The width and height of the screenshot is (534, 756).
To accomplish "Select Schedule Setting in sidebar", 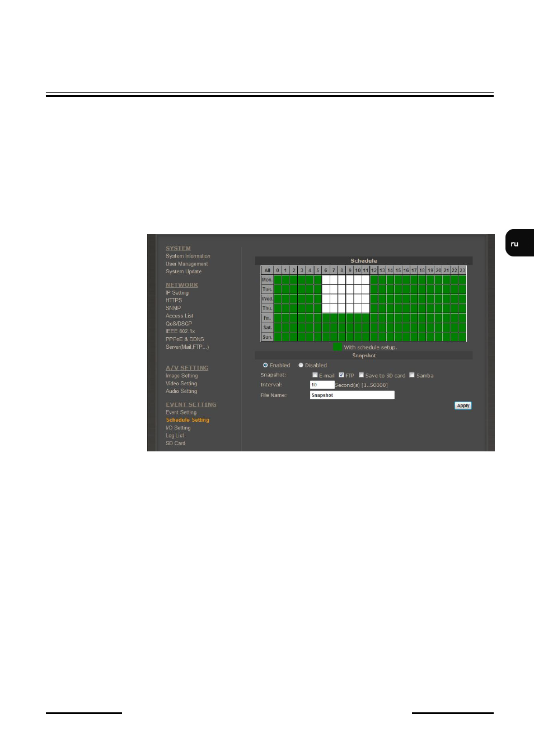I will 188,420.
